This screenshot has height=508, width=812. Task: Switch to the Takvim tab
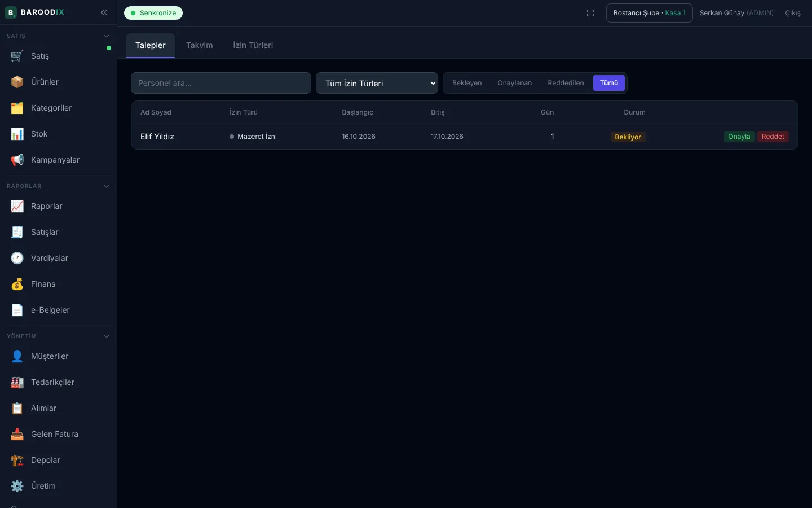point(200,45)
